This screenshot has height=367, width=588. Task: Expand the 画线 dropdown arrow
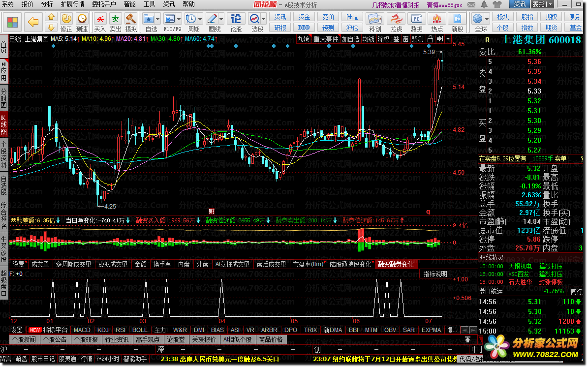221,19
